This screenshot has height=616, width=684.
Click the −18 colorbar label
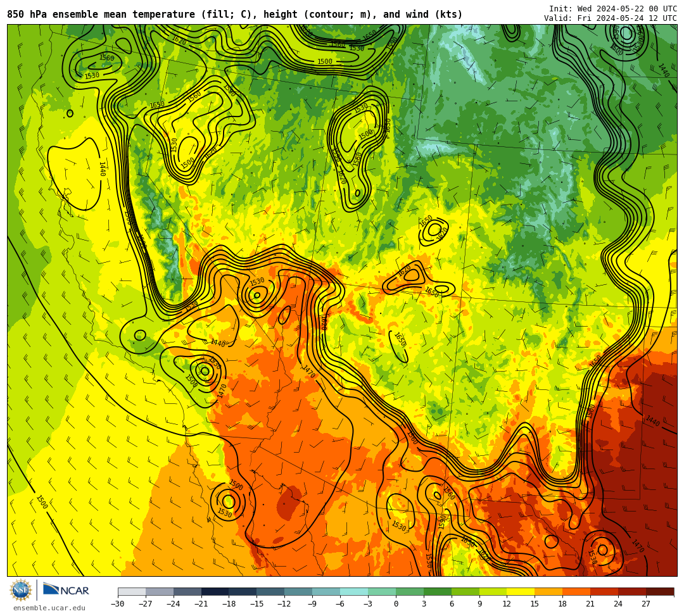(229, 604)
